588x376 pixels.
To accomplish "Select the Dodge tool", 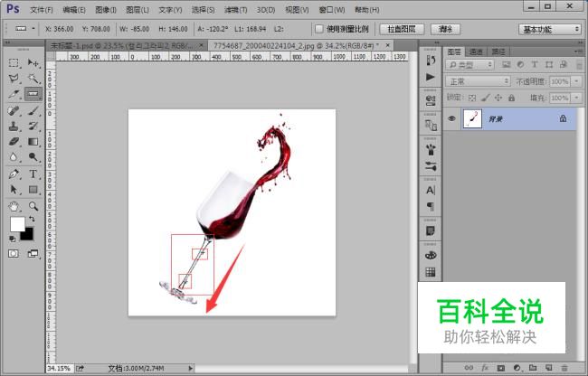I will [33, 157].
